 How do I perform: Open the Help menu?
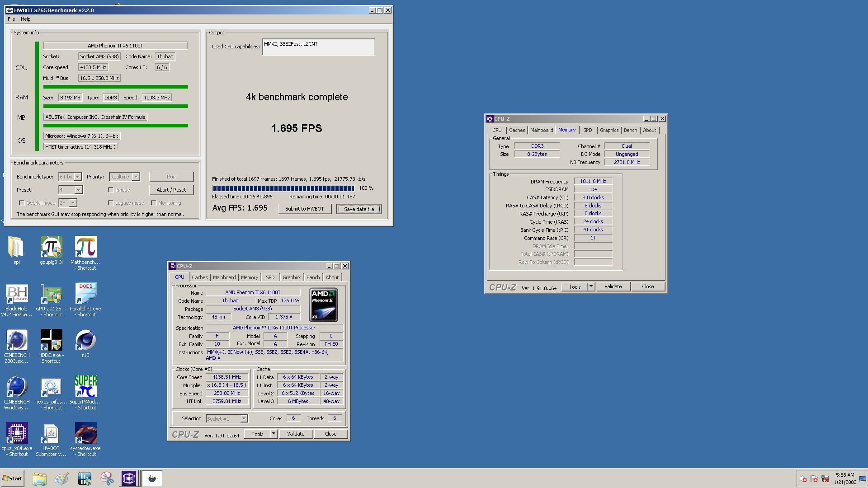click(x=26, y=19)
